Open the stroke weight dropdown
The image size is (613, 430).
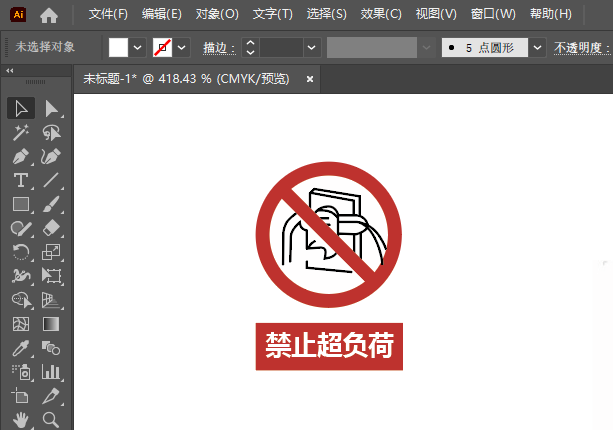coord(312,48)
